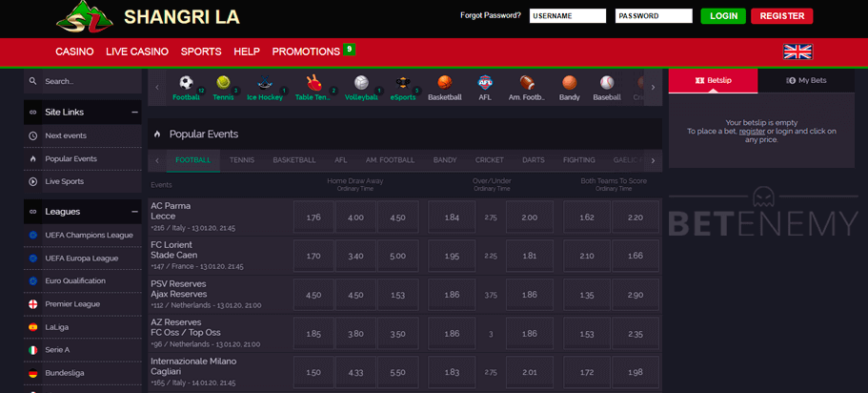
Task: Pick Ajax Reserves away odds 1.53
Action: (397, 295)
